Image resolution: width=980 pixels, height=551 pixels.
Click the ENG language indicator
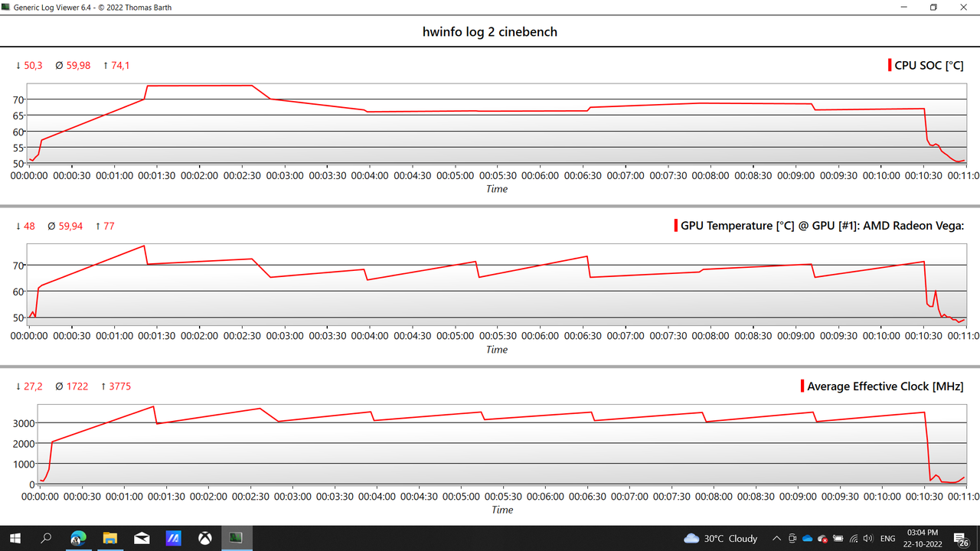point(888,539)
